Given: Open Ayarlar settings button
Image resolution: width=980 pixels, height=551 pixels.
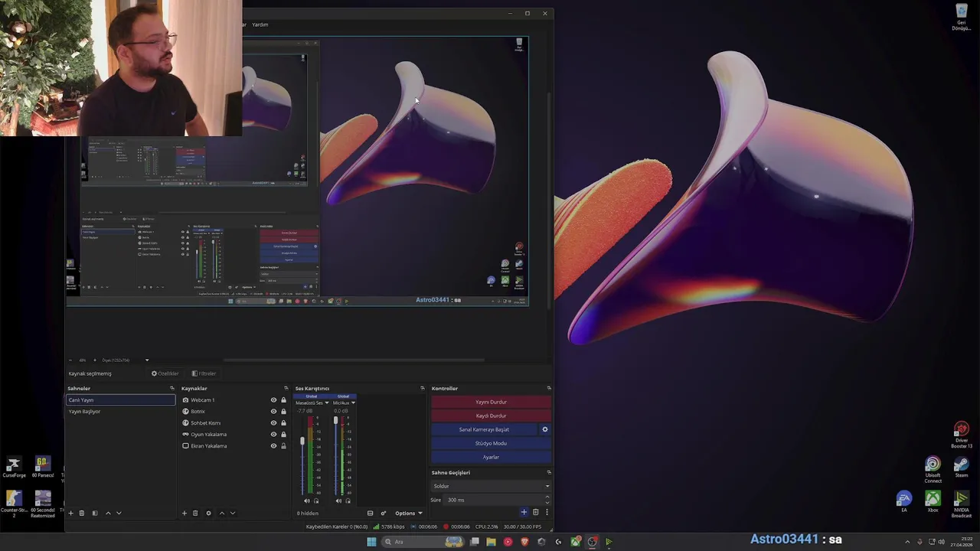Looking at the screenshot, I should click(x=491, y=457).
